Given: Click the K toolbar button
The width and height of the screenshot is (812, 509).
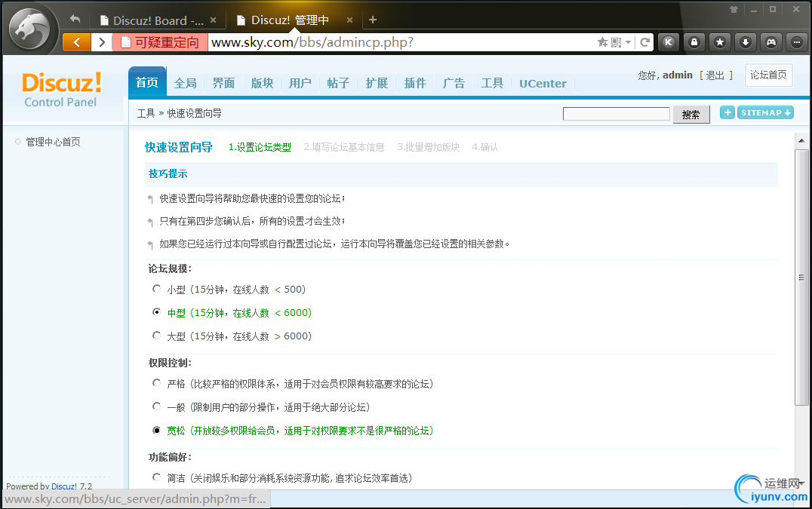Looking at the screenshot, I should coord(669,42).
